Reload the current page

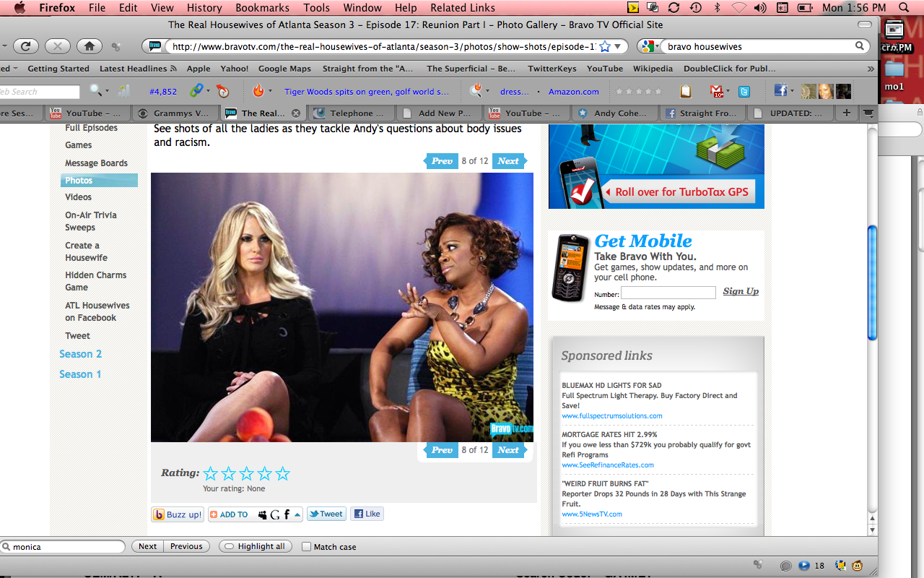pos(25,46)
